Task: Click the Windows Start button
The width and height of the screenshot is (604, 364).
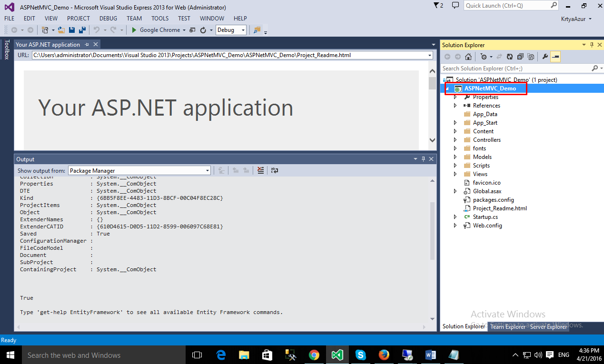Action: pos(10,355)
